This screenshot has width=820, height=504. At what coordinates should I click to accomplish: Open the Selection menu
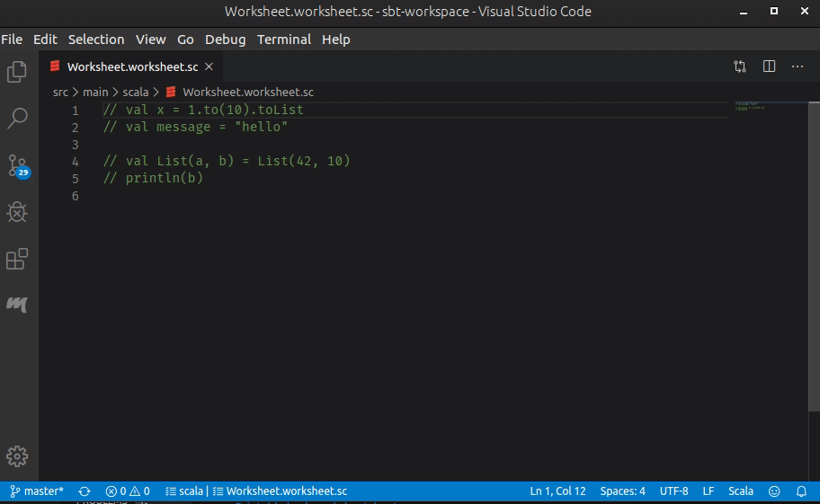[96, 40]
